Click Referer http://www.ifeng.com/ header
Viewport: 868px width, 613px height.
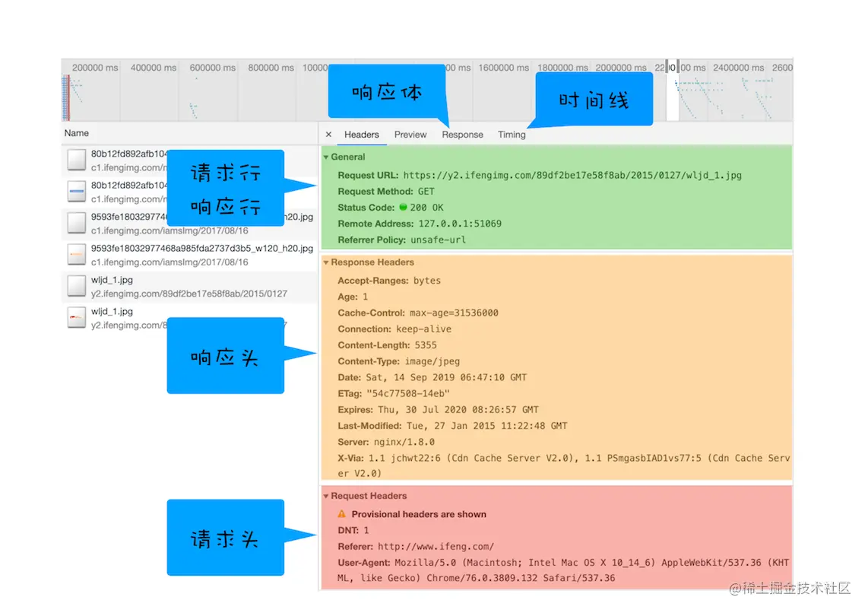(x=416, y=547)
